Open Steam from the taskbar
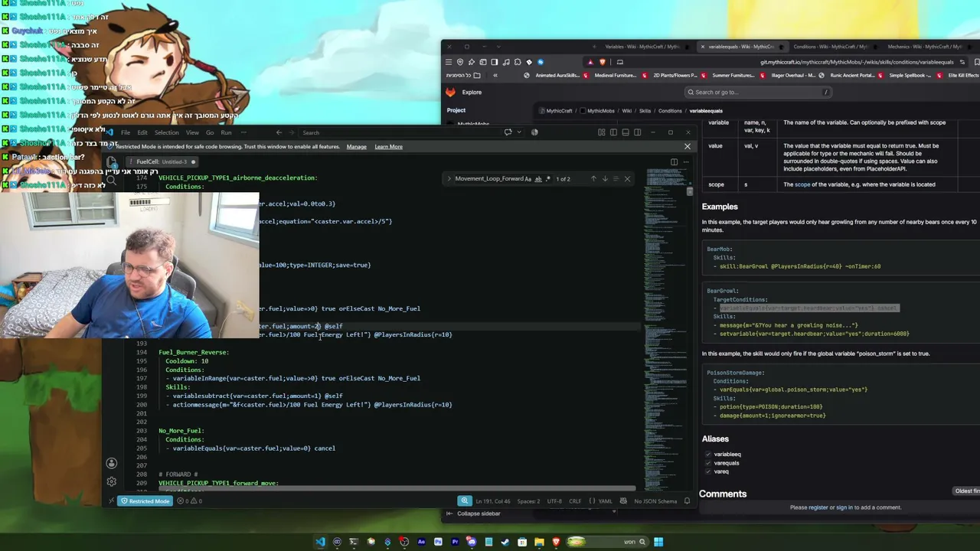Viewport: 980px width, 551px height. (x=505, y=542)
